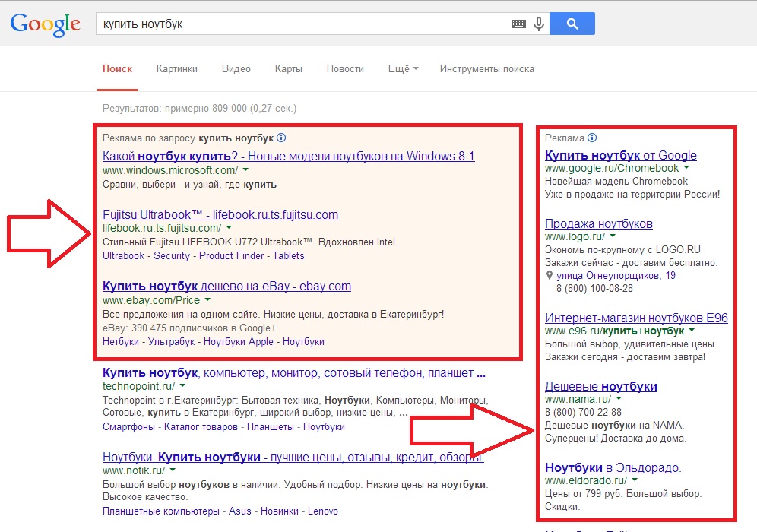
Task: Open 'Ноутбуки. Купить ноутбуки' notik result
Action: click(x=293, y=458)
